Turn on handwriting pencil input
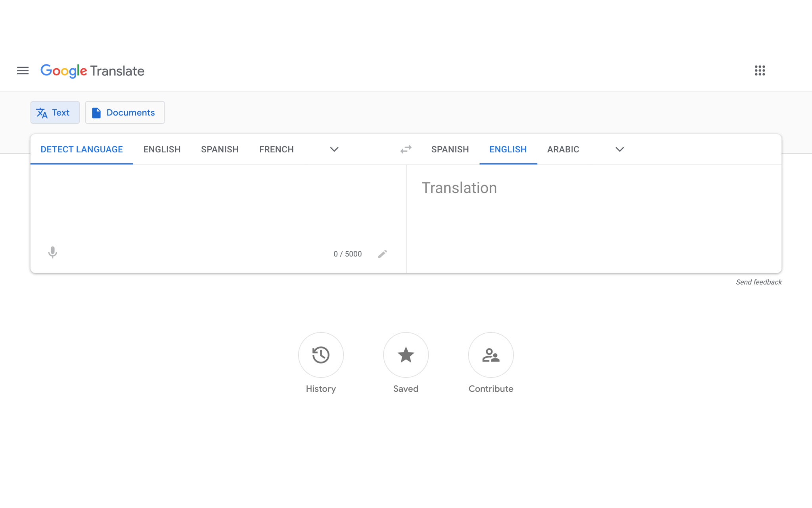The width and height of the screenshot is (812, 508). (x=382, y=254)
